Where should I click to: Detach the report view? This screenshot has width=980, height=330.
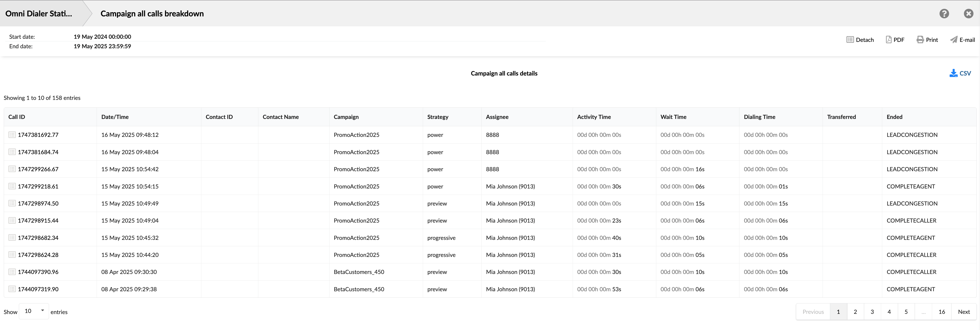[x=860, y=40]
